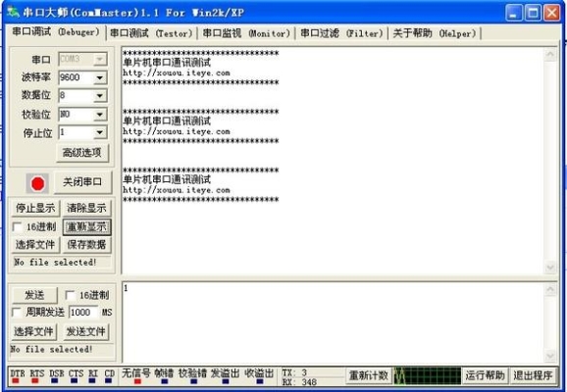
Task: Click the 关闭串口 button
Action: tap(82, 182)
